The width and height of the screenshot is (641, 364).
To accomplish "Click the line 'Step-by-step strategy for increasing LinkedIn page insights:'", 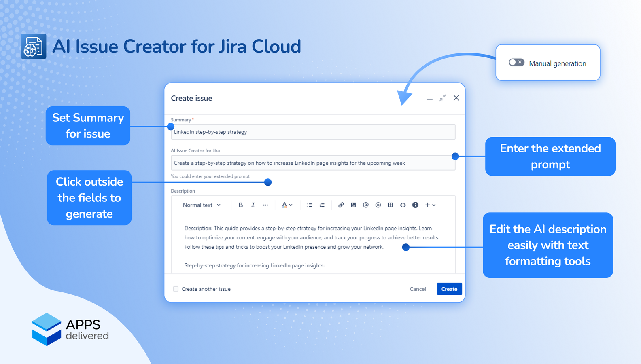I will point(255,265).
